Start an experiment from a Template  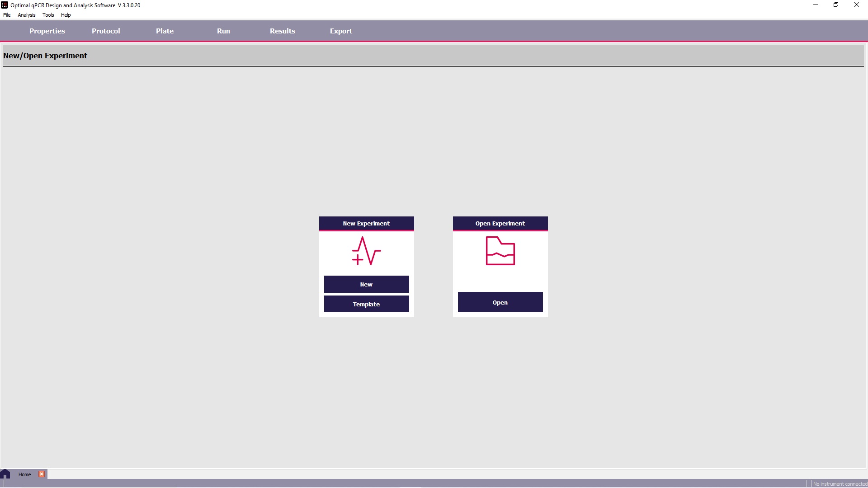(366, 304)
